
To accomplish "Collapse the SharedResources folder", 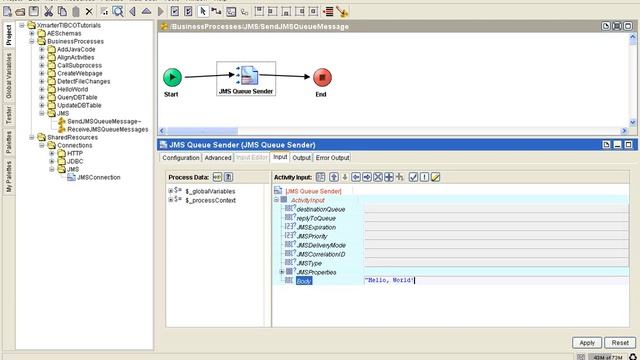I will point(32,137).
